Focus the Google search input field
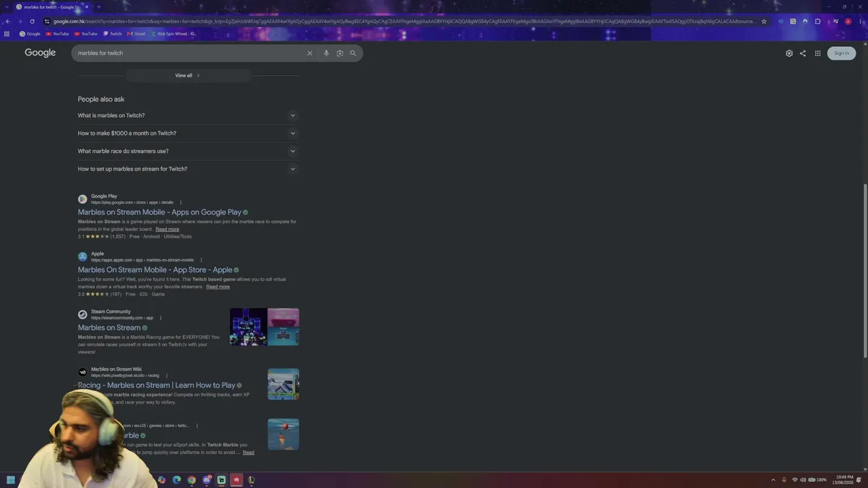868x488 pixels. point(190,53)
